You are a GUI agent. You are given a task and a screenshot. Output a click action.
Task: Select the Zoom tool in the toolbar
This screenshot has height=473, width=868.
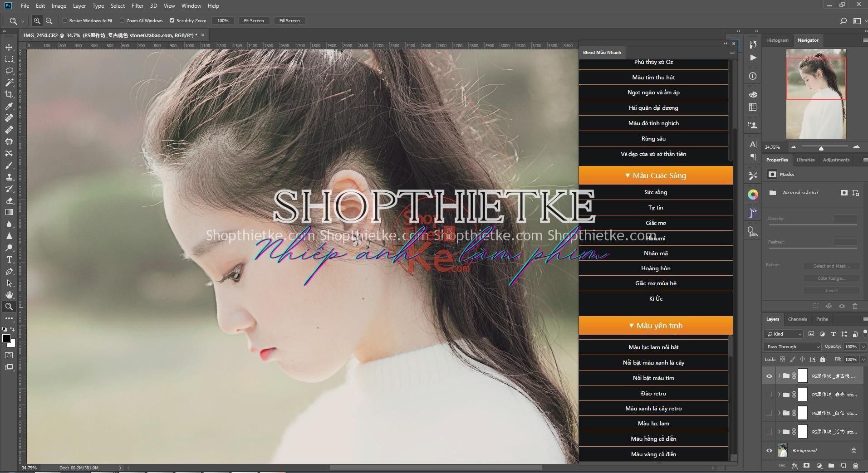(x=9, y=306)
